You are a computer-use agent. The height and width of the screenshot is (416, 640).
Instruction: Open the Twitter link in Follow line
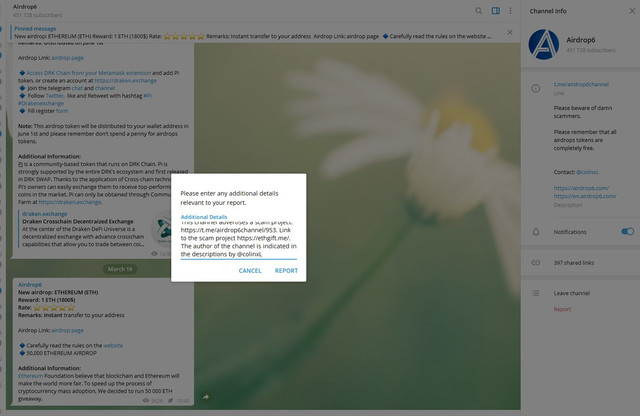pos(54,96)
